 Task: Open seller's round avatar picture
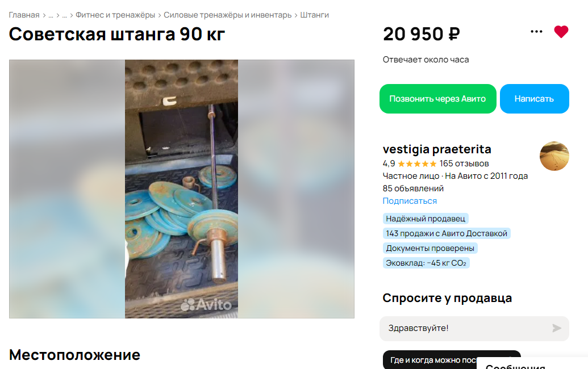click(x=554, y=156)
